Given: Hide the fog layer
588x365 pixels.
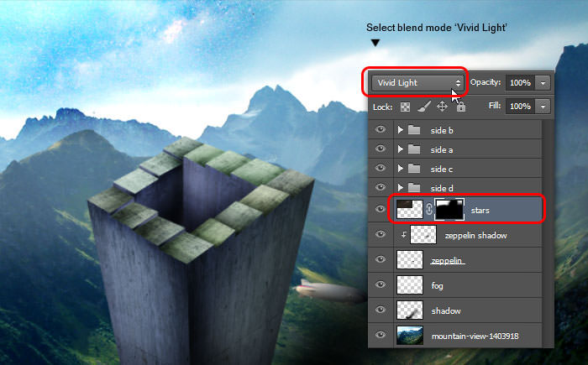Looking at the screenshot, I should point(381,284).
